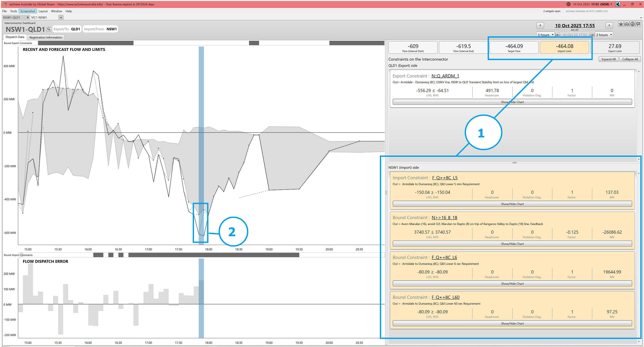Toggle the sound mute icon in title bar

click(618, 4)
